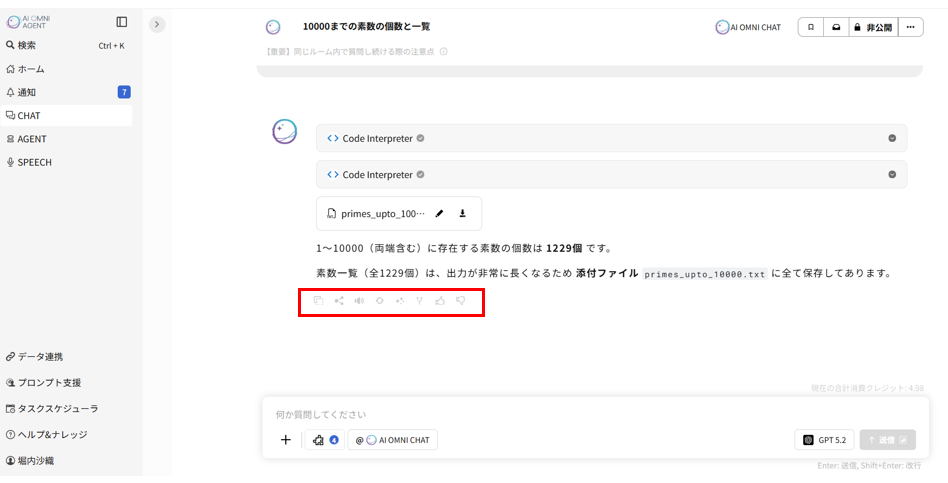The width and height of the screenshot is (948, 483).
Task: Click the info icon beside the notice
Action: coord(444,52)
